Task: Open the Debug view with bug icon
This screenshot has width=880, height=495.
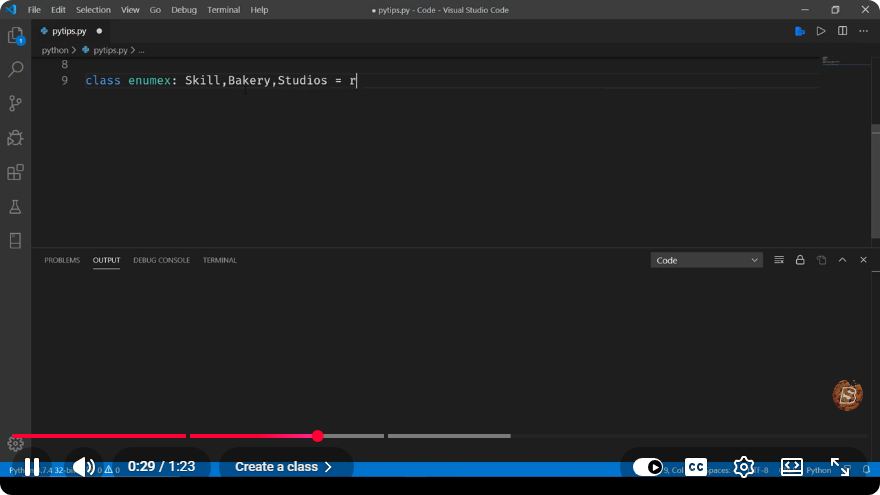Action: click(15, 138)
